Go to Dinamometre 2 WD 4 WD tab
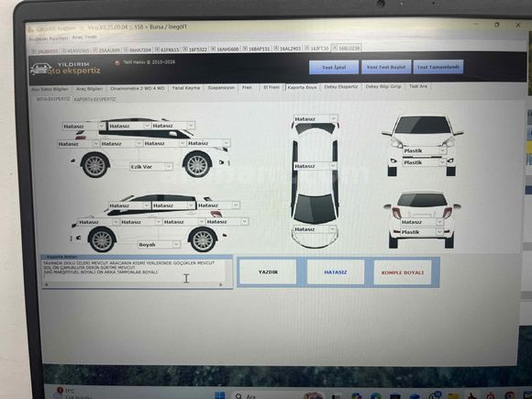532x399 pixels. [138, 88]
